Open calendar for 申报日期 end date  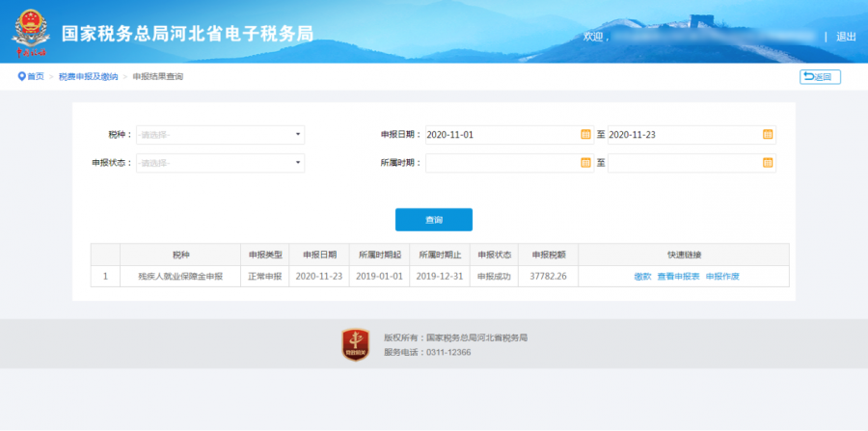[768, 134]
